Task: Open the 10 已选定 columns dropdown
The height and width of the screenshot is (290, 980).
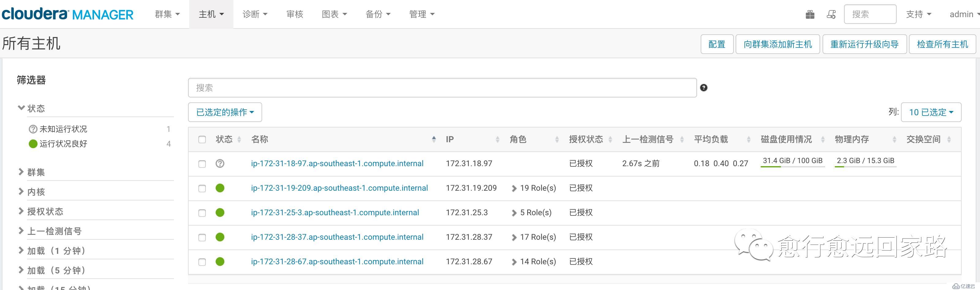Action: point(931,112)
